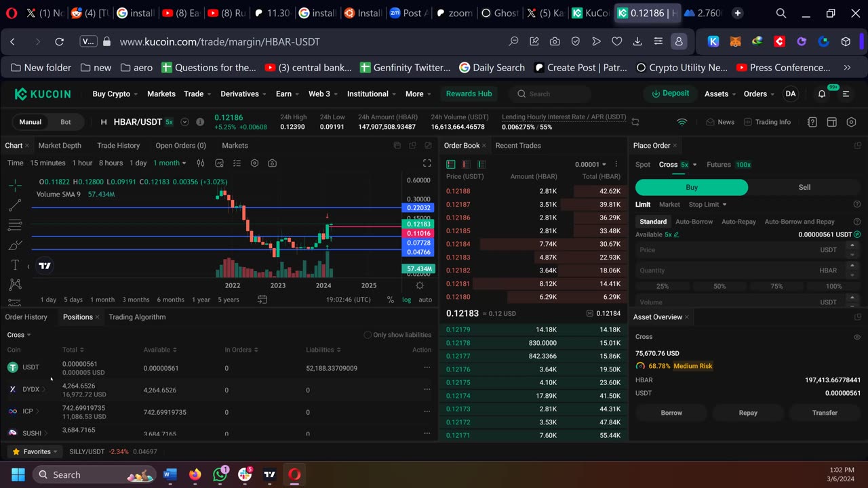Set order quantity to 100%
Image resolution: width=868 pixels, height=488 pixels.
coord(833,287)
